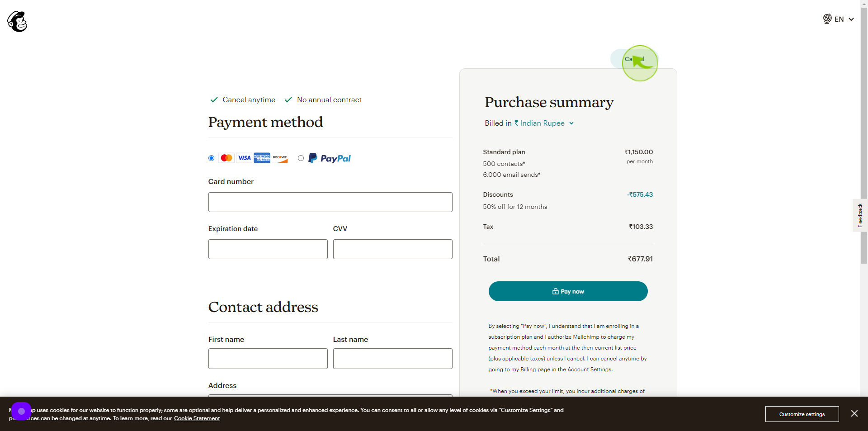Open the Cookie Statement link

tap(197, 418)
